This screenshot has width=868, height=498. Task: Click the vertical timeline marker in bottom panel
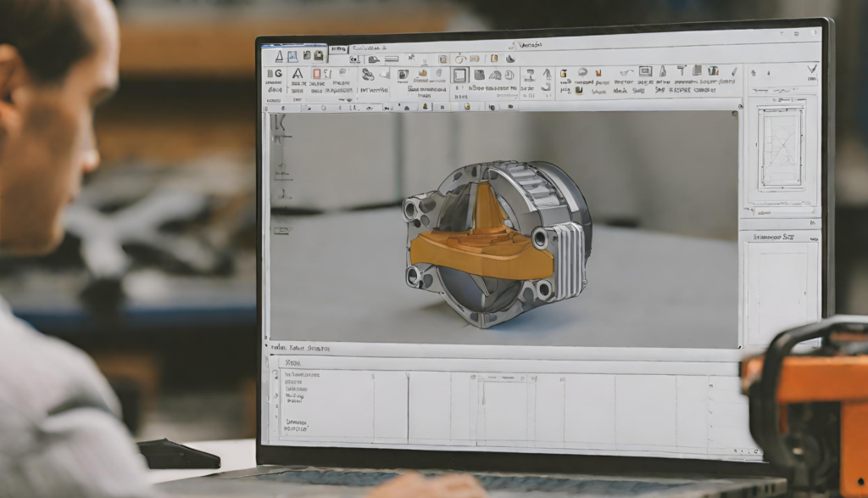click(408, 407)
